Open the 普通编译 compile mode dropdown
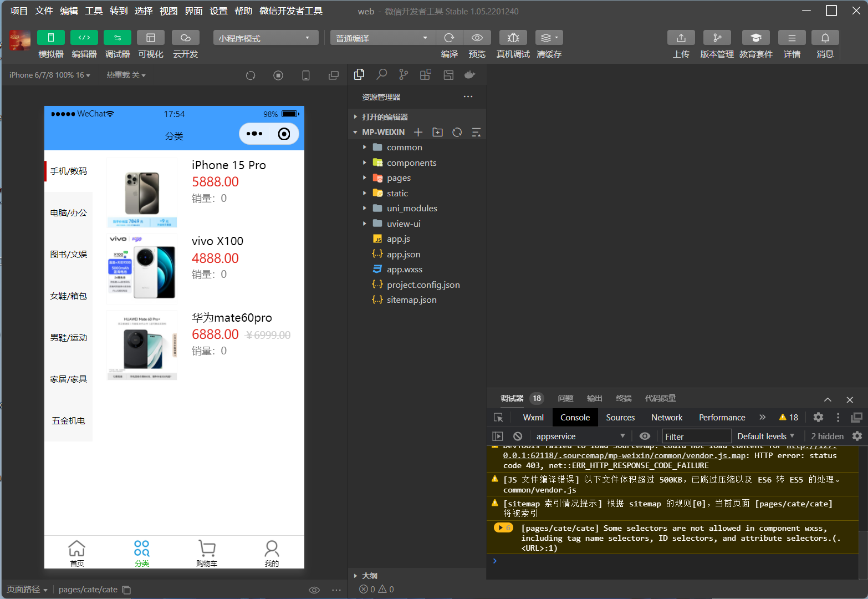This screenshot has width=868, height=599. pyautogui.click(x=383, y=38)
